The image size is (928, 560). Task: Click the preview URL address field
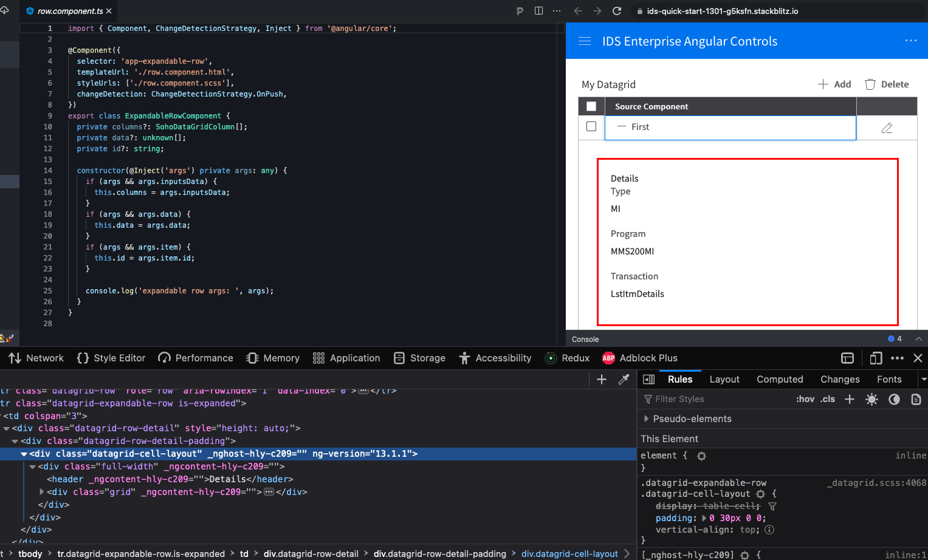[x=778, y=11]
